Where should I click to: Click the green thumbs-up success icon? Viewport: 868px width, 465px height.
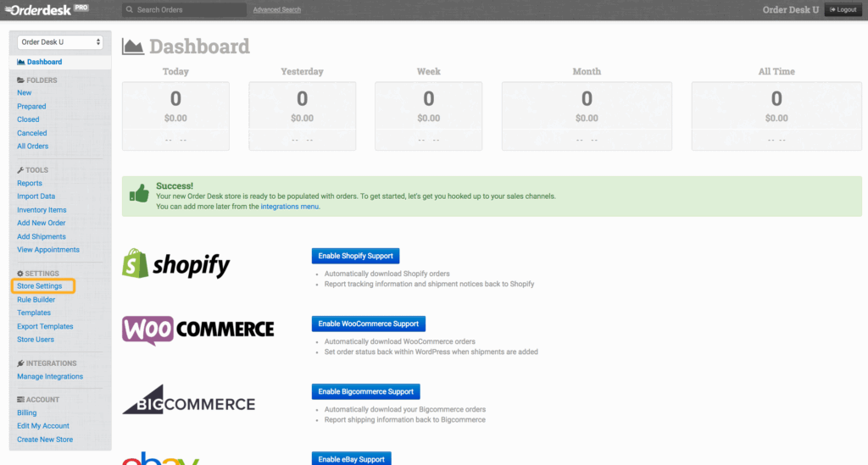(x=139, y=195)
